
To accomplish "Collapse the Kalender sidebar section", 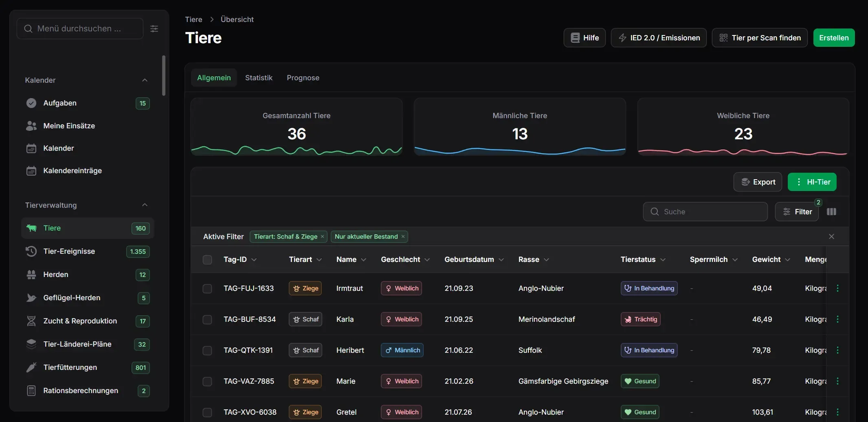I will tap(145, 80).
